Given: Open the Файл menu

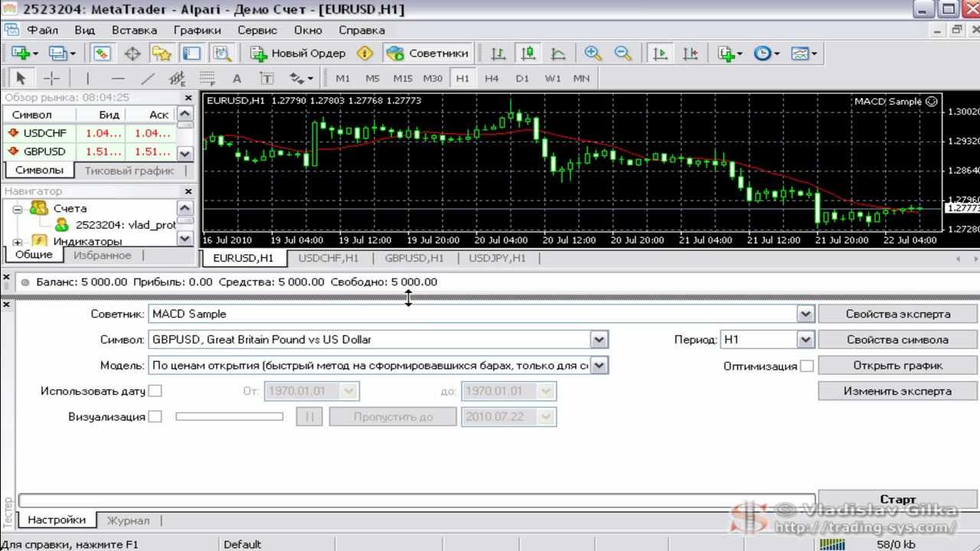Looking at the screenshot, I should [x=42, y=31].
